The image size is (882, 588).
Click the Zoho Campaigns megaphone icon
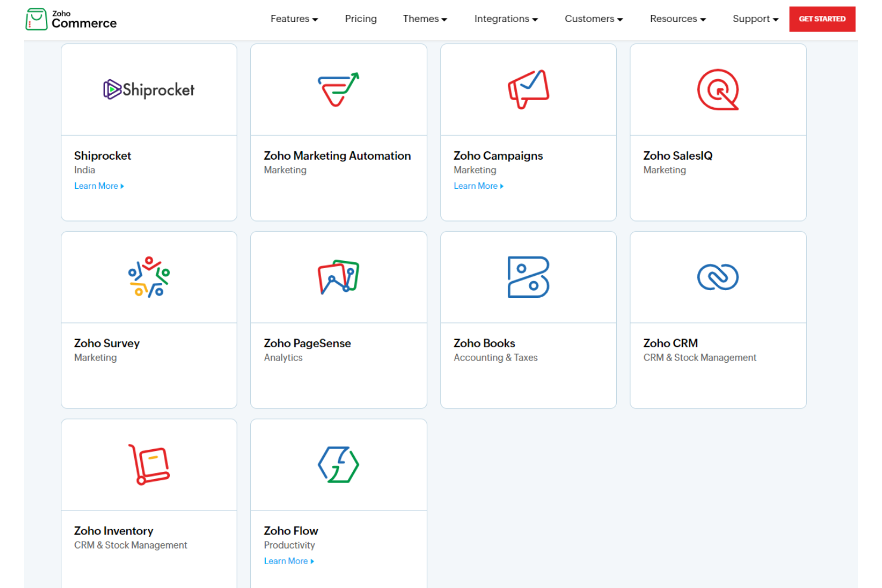pos(527,89)
